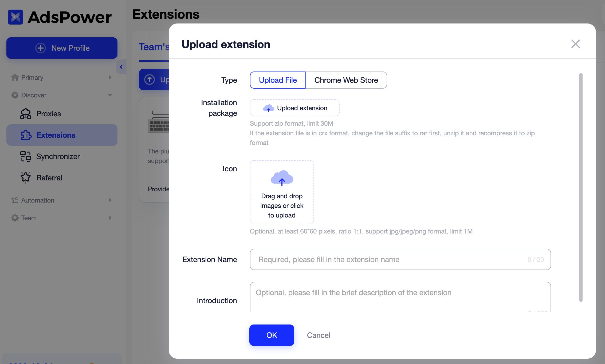
Task: Open the Extensions page title area
Action: click(x=166, y=14)
